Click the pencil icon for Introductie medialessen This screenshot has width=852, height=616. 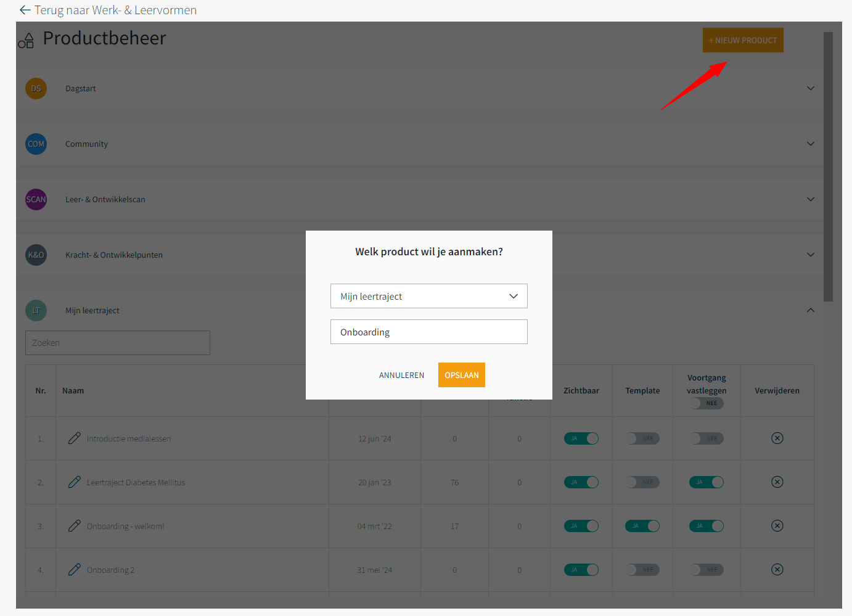tap(75, 438)
